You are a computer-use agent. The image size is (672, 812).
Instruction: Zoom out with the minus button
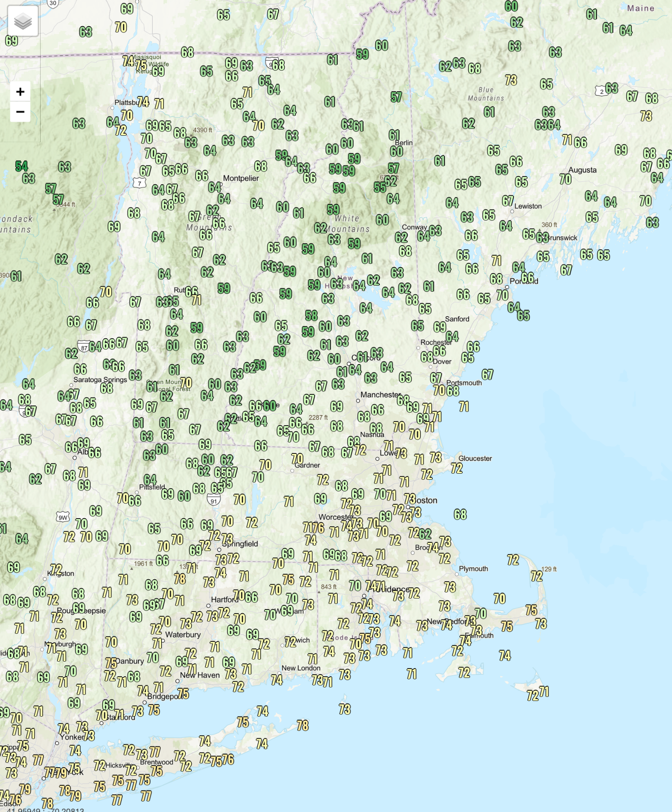point(20,112)
